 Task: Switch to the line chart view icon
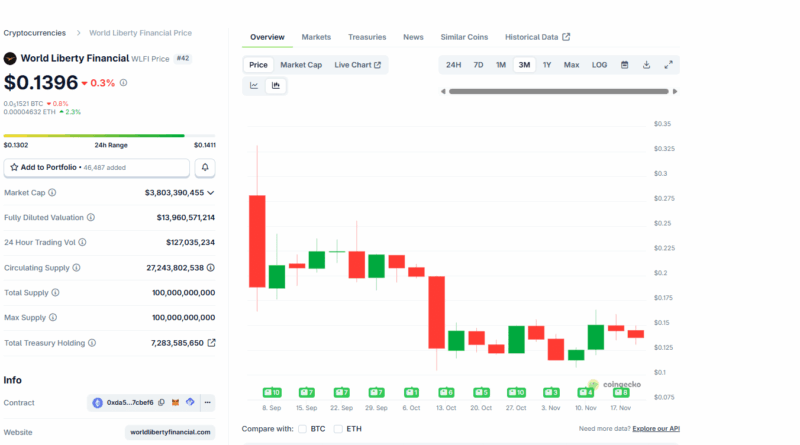click(x=254, y=86)
